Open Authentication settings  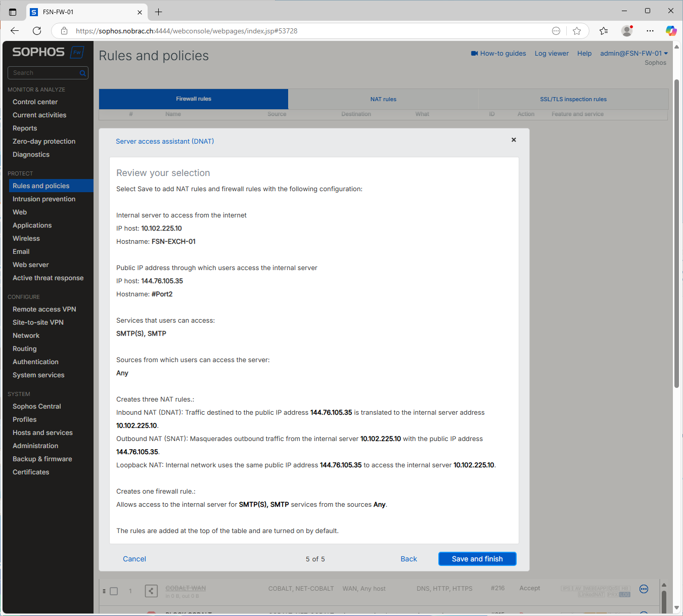coord(35,362)
